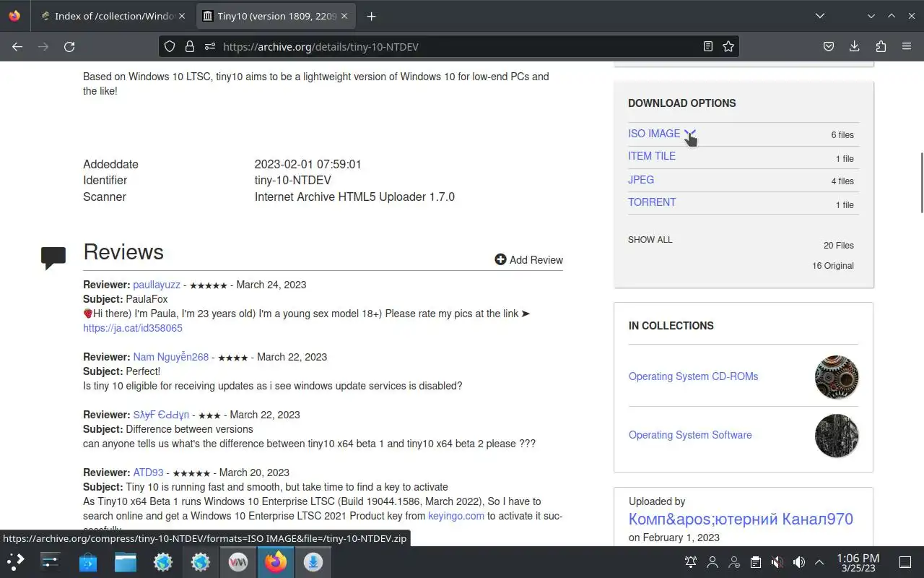Open reviewer Nam Nguyễn268 profile
Image resolution: width=924 pixels, height=578 pixels.
pyautogui.click(x=171, y=357)
